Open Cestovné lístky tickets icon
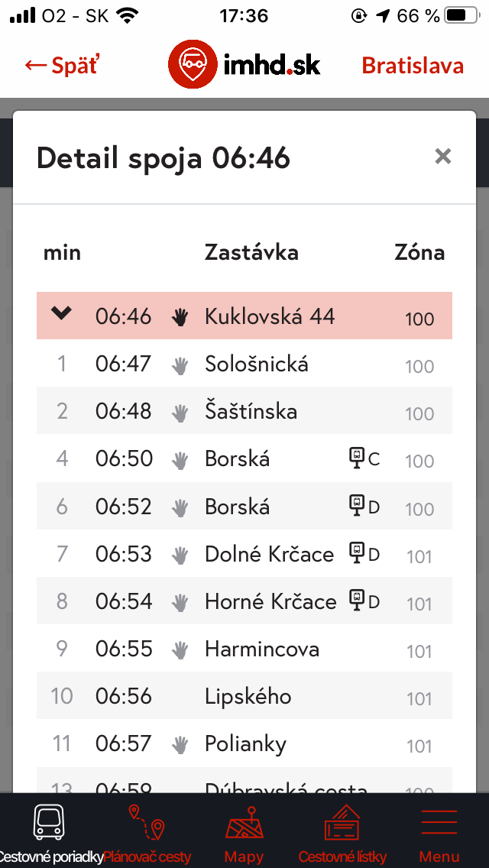 (342, 823)
